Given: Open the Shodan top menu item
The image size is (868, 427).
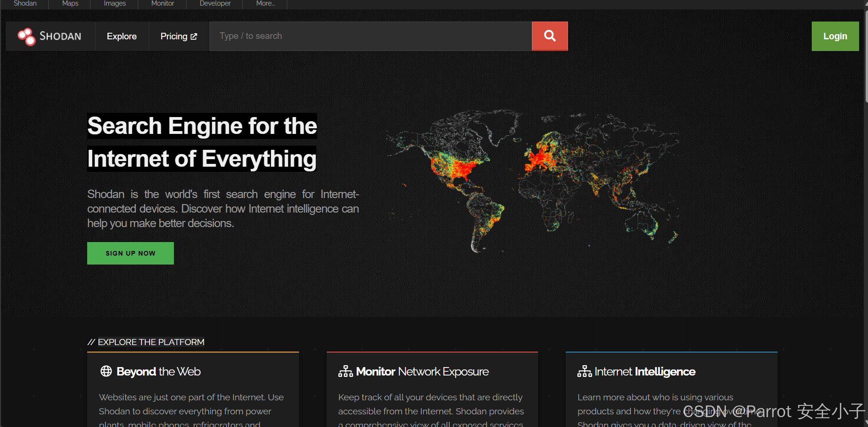Looking at the screenshot, I should (25, 3).
